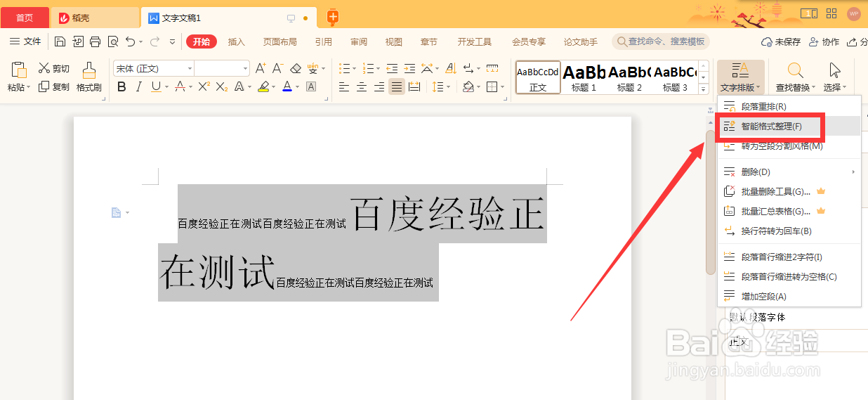Open the 查找替换 dropdown
Image resolution: width=868 pixels, height=400 pixels.
click(x=796, y=77)
